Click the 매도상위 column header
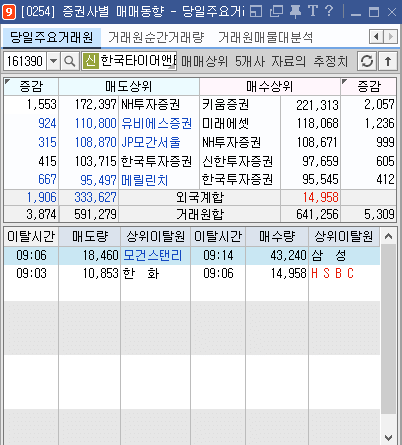 tap(129, 87)
